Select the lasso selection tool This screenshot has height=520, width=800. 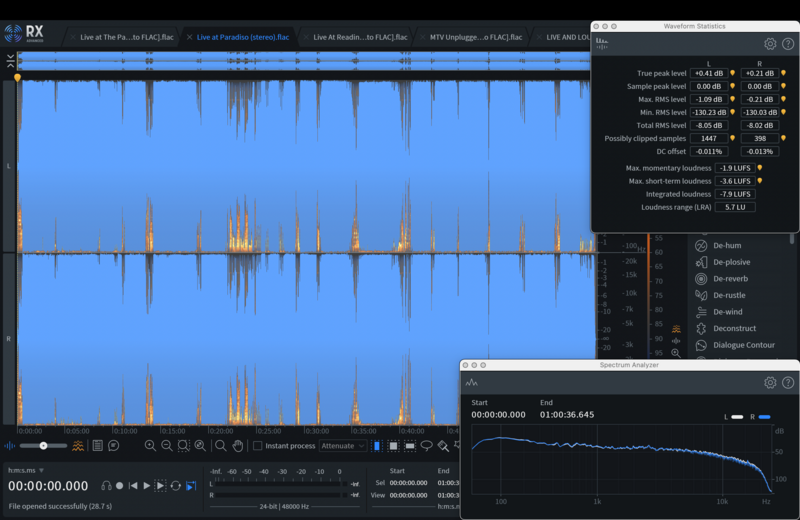(427, 446)
